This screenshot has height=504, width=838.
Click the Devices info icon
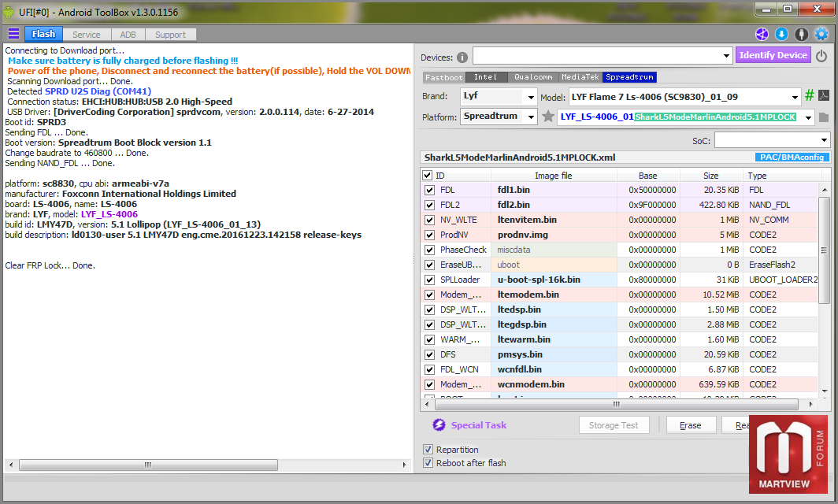(x=462, y=57)
